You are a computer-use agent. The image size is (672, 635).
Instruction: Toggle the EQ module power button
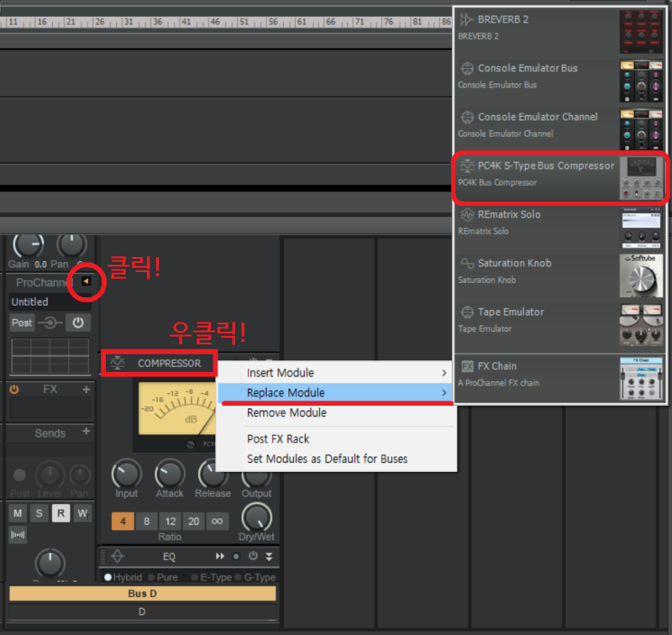[x=253, y=555]
